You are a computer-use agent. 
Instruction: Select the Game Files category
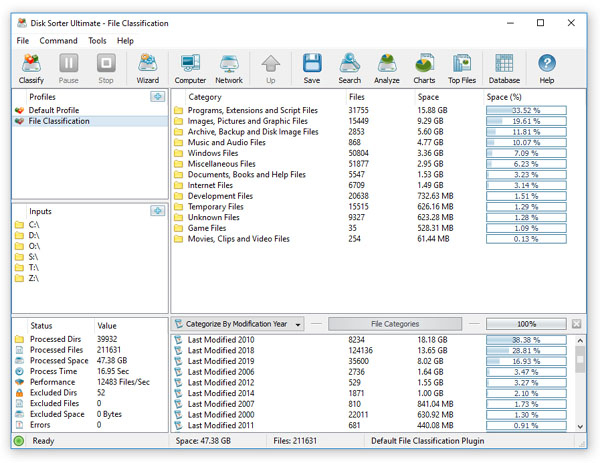click(x=207, y=228)
